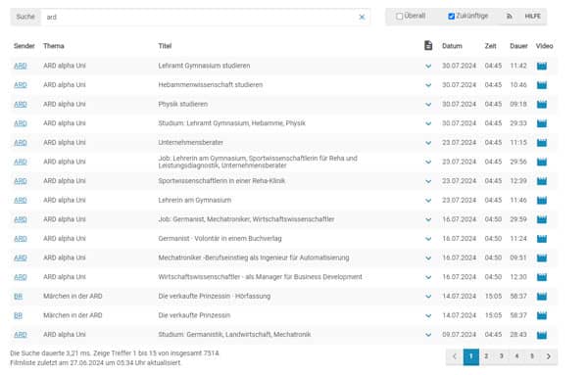Viewport: 588px width, 375px height.
Task: Open video for Wirtschaftswissenschaftler row
Action: 542,277
